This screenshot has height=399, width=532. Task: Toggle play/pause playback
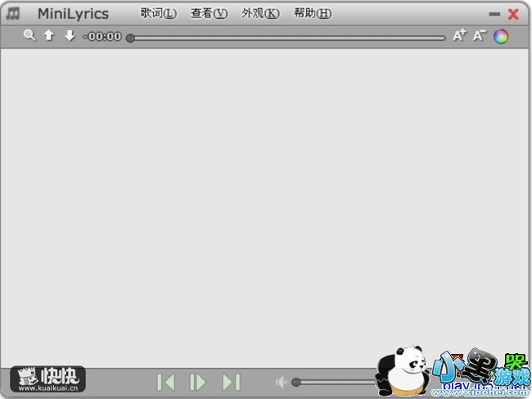[197, 382]
